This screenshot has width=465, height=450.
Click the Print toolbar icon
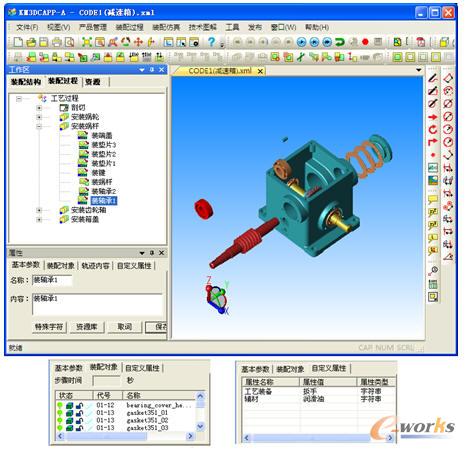coord(57,42)
